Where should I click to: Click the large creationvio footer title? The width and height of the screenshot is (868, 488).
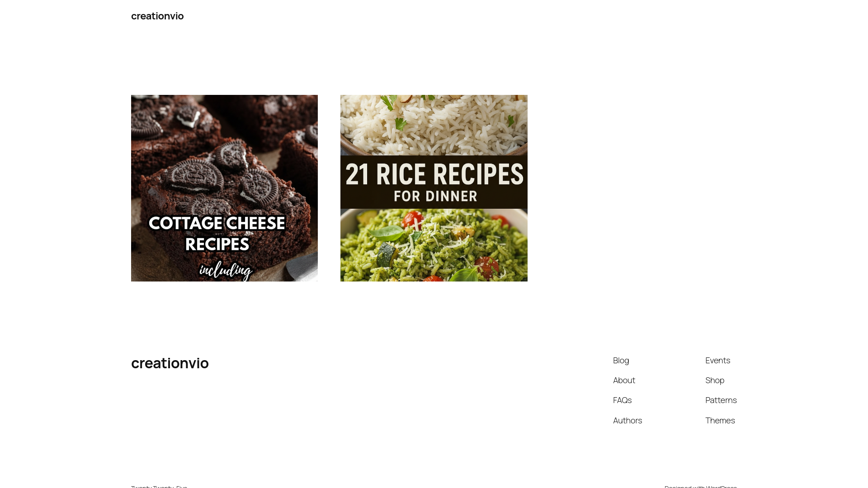pyautogui.click(x=170, y=363)
